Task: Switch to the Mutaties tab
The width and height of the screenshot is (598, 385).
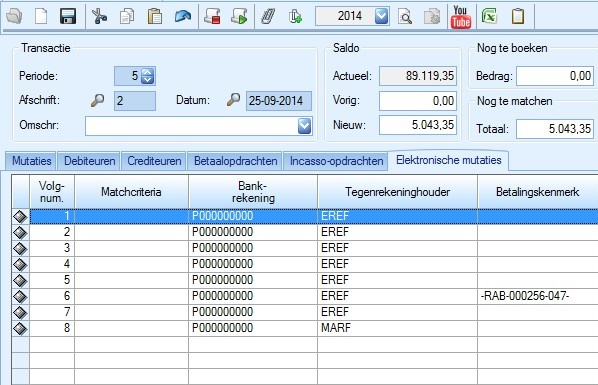Action: (x=32, y=161)
